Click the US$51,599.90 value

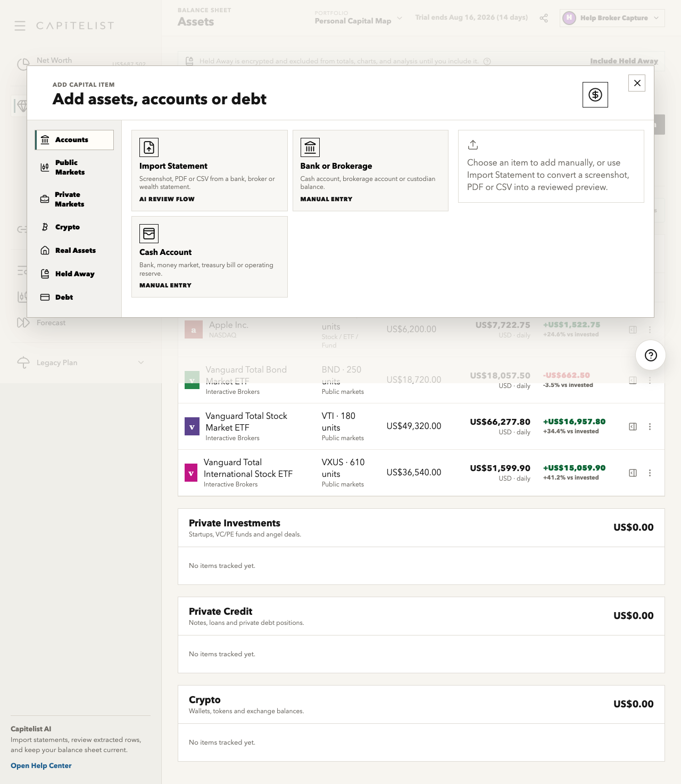pyautogui.click(x=500, y=468)
